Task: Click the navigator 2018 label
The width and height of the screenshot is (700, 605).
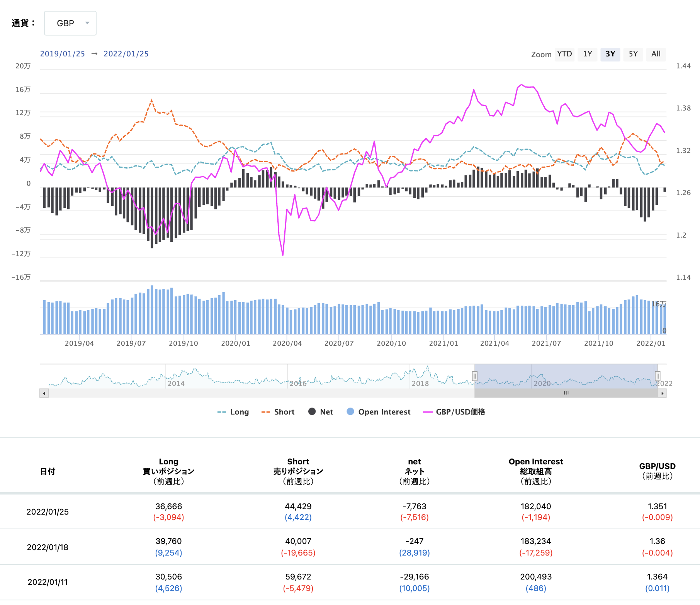Action: (420, 384)
